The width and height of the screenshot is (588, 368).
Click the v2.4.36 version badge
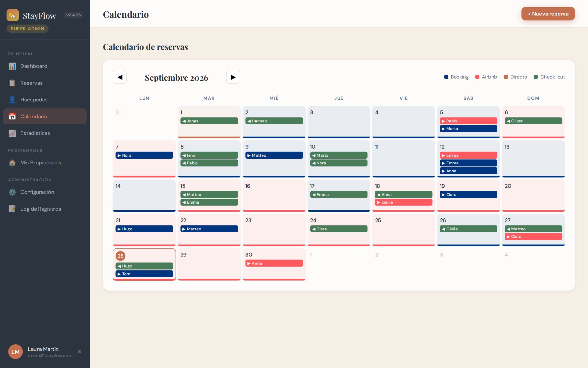[73, 15]
